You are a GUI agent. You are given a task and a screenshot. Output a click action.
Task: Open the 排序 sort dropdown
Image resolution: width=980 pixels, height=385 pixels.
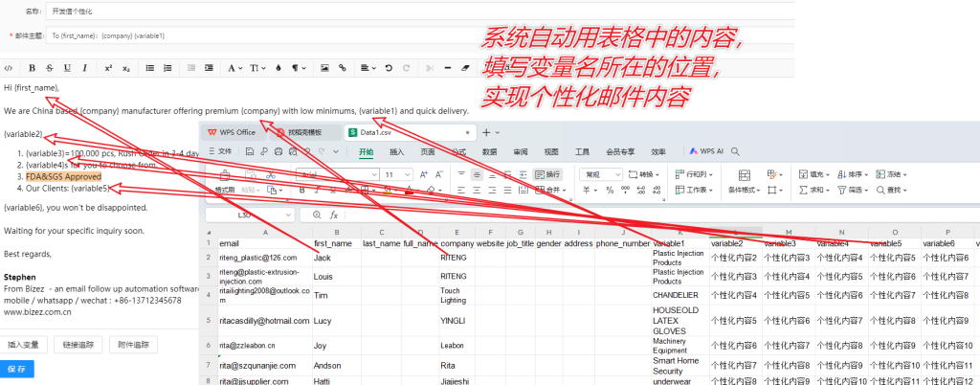tap(854, 175)
